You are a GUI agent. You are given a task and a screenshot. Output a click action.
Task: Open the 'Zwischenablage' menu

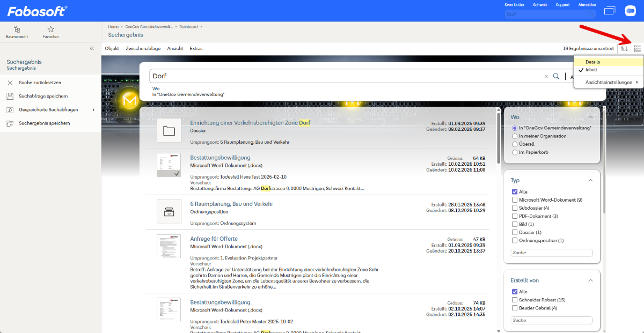click(143, 48)
